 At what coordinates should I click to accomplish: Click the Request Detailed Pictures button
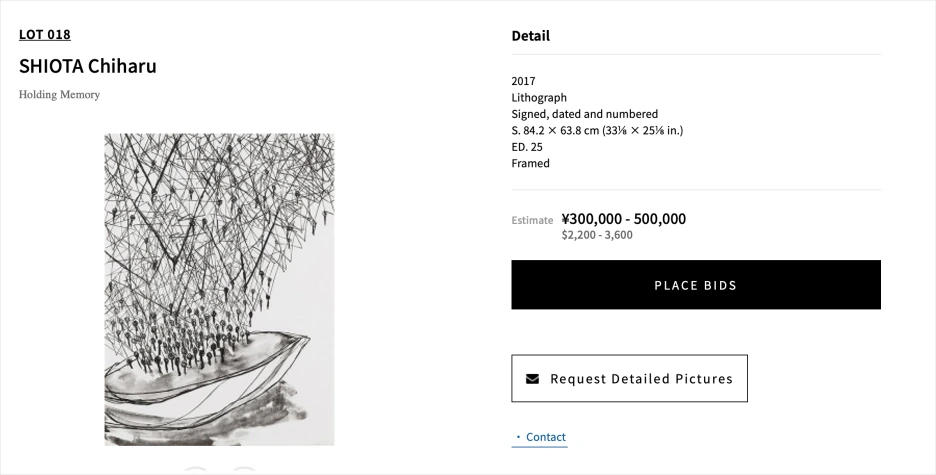(x=629, y=379)
